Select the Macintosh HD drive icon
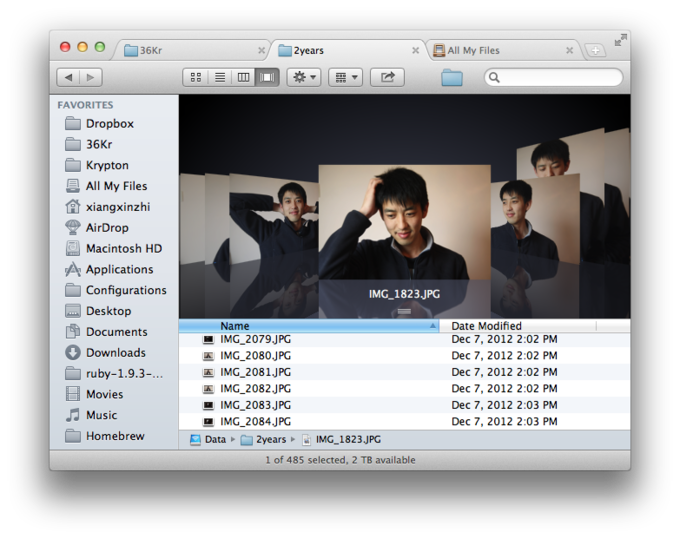This screenshot has width=680, height=539. point(72,248)
